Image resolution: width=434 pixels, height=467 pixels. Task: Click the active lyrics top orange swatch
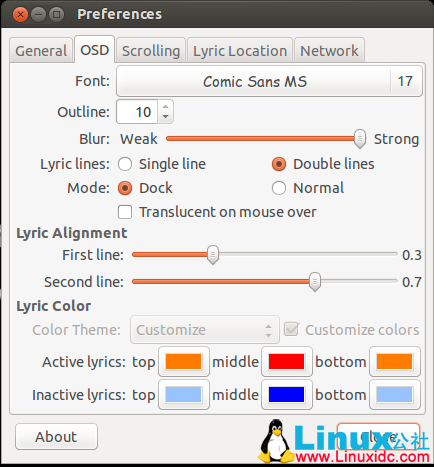pyautogui.click(x=184, y=362)
